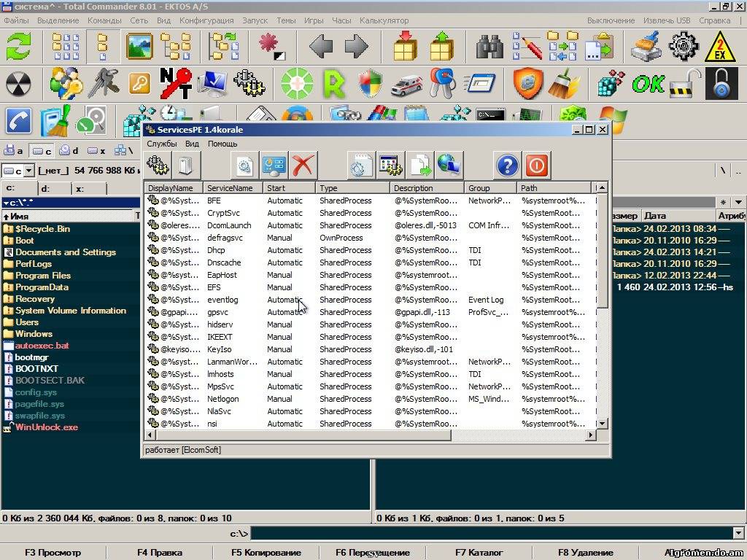Viewport: 747px width, 560px height.
Task: Click the document with green arrow export icon
Action: click(x=419, y=166)
